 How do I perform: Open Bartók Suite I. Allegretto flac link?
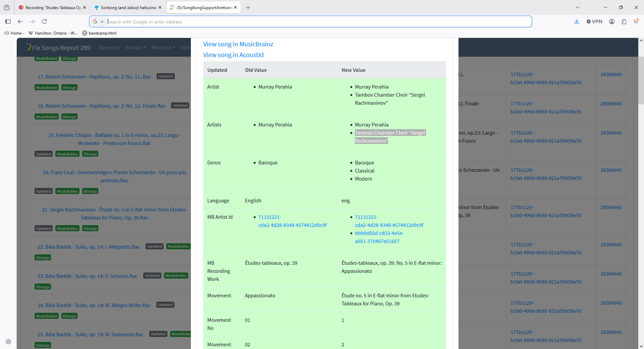pyautogui.click(x=89, y=247)
